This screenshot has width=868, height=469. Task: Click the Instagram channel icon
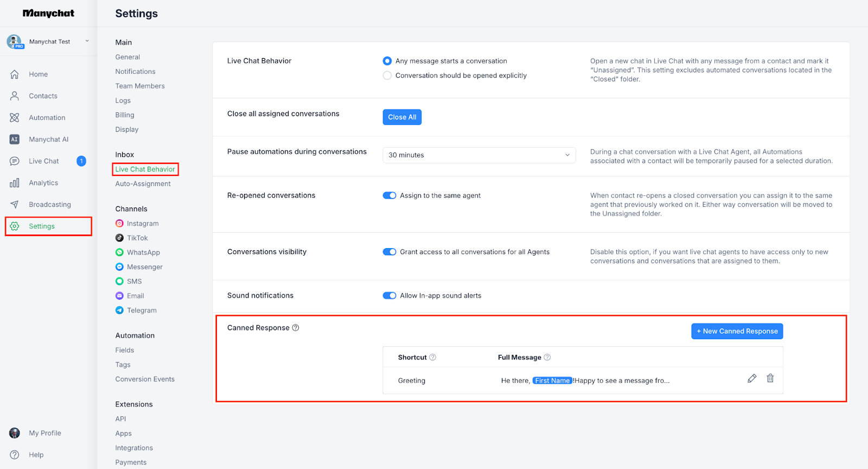click(x=119, y=224)
